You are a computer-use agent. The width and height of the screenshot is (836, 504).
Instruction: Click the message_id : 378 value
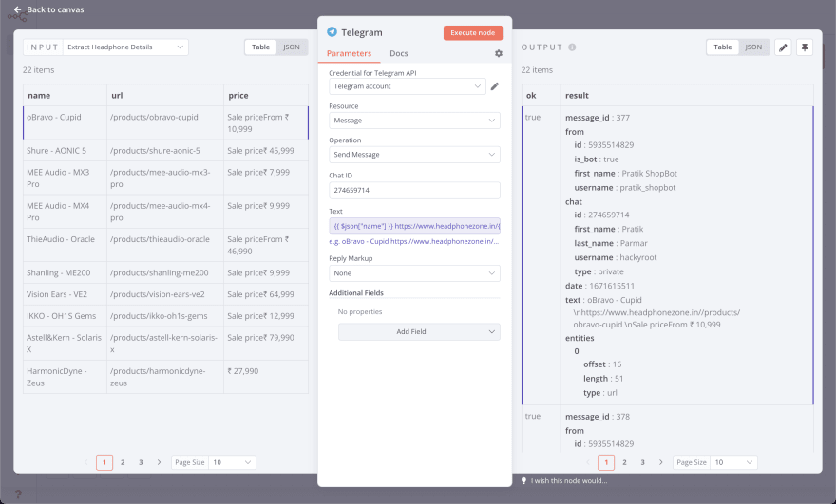click(598, 417)
